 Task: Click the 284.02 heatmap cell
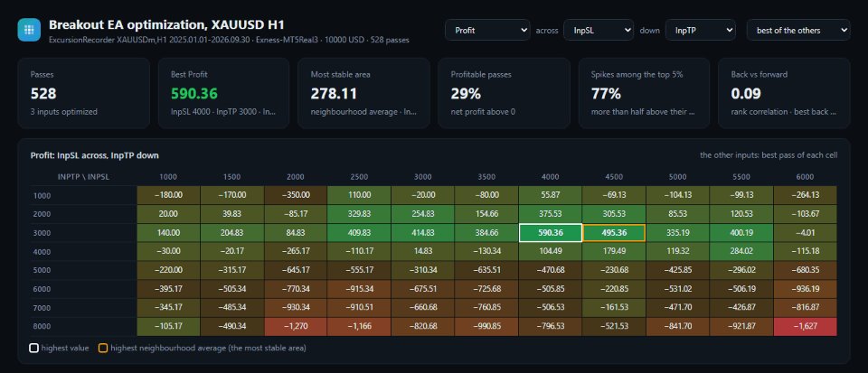click(x=741, y=251)
